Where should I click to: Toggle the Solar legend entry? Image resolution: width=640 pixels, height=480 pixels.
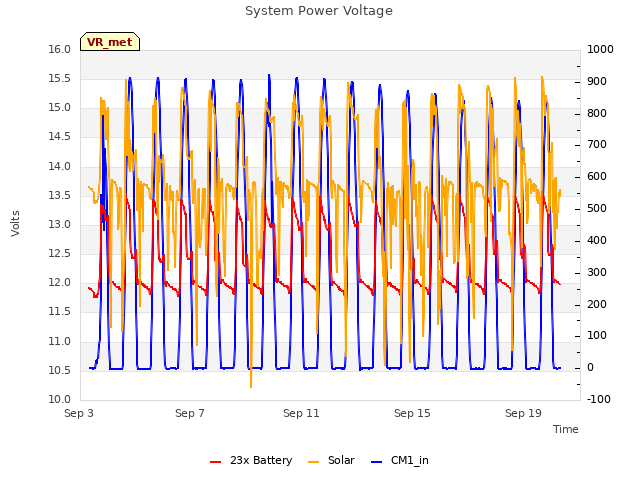pyautogui.click(x=331, y=460)
